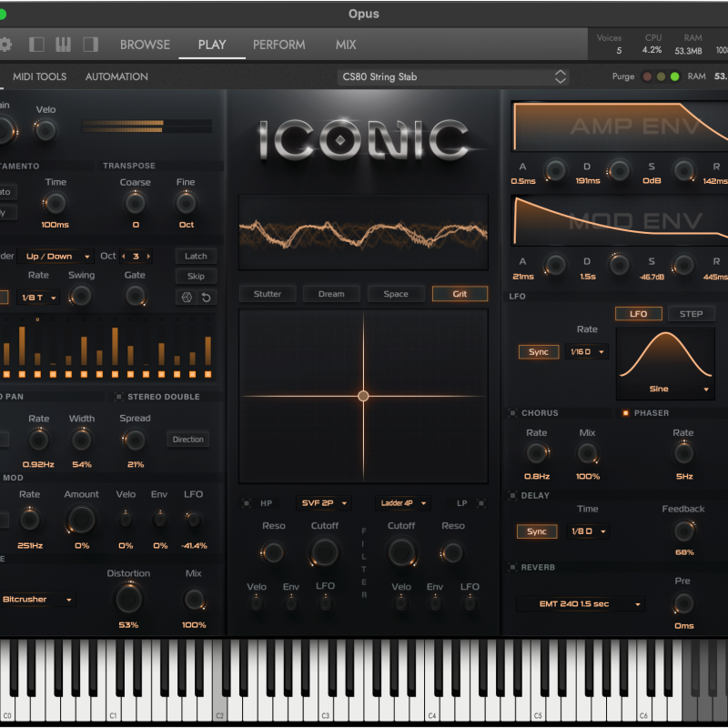Select the Space macro button

(x=396, y=294)
